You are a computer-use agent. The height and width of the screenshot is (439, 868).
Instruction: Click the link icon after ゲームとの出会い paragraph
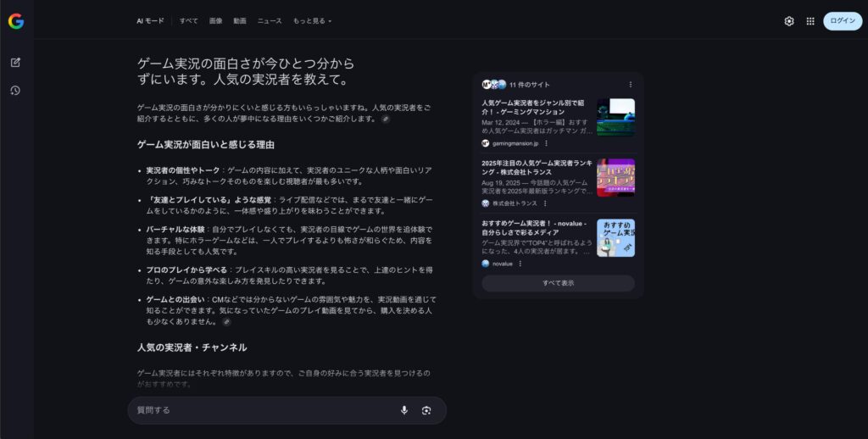pos(226,322)
